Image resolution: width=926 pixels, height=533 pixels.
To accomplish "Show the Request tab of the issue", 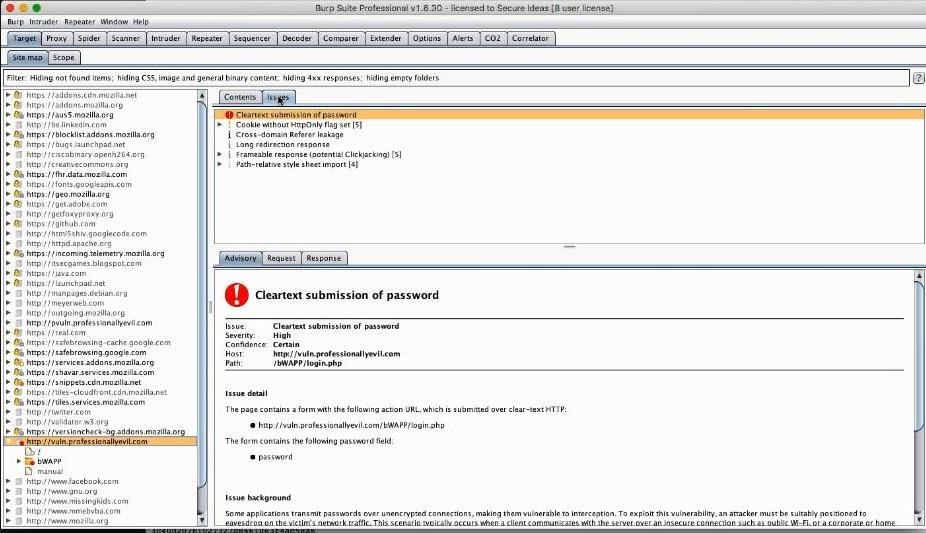I will point(281,259).
